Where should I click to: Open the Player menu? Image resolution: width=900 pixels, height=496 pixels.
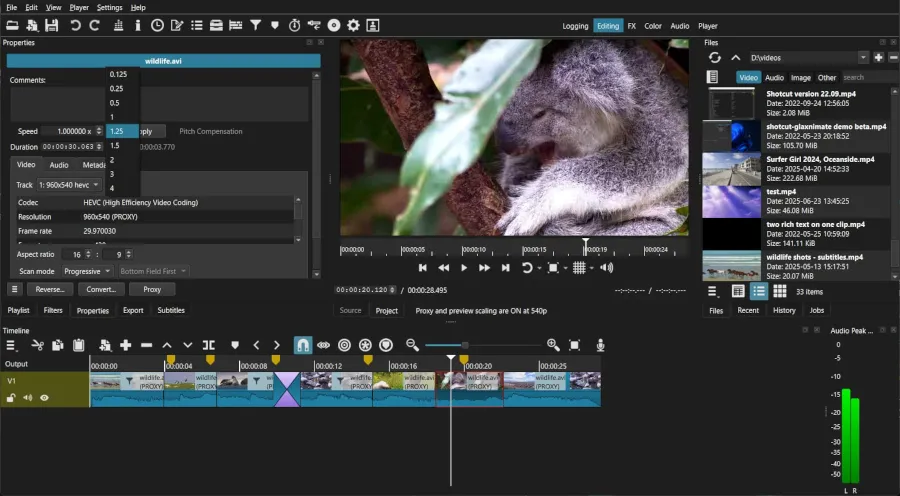click(x=80, y=7)
